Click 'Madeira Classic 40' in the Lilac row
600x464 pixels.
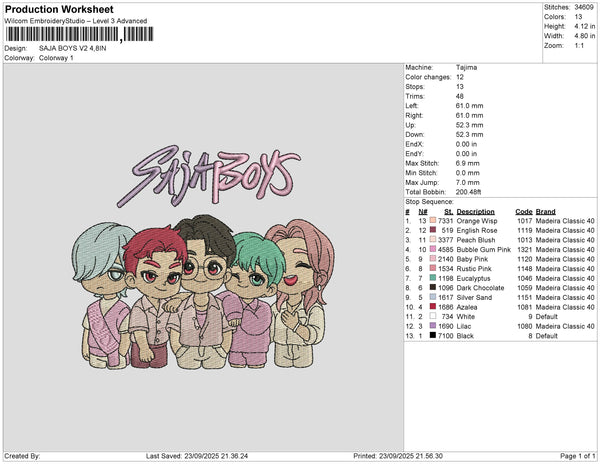click(565, 326)
